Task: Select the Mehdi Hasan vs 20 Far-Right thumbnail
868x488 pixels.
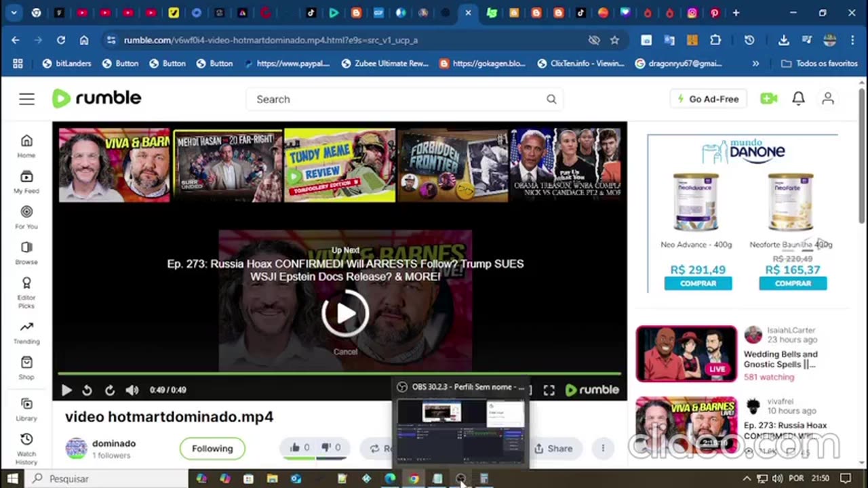Action: tap(227, 165)
